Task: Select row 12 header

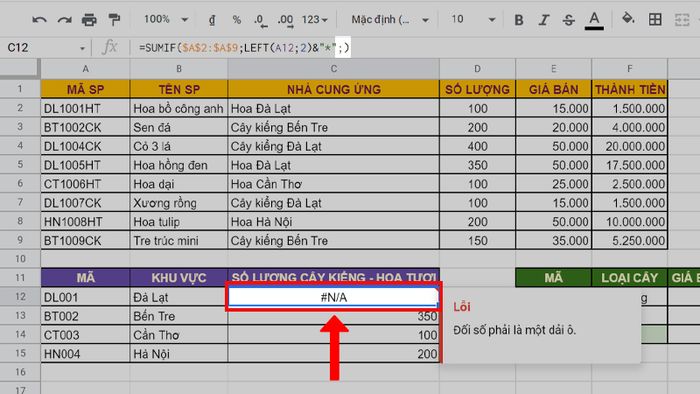Action: coord(20,297)
